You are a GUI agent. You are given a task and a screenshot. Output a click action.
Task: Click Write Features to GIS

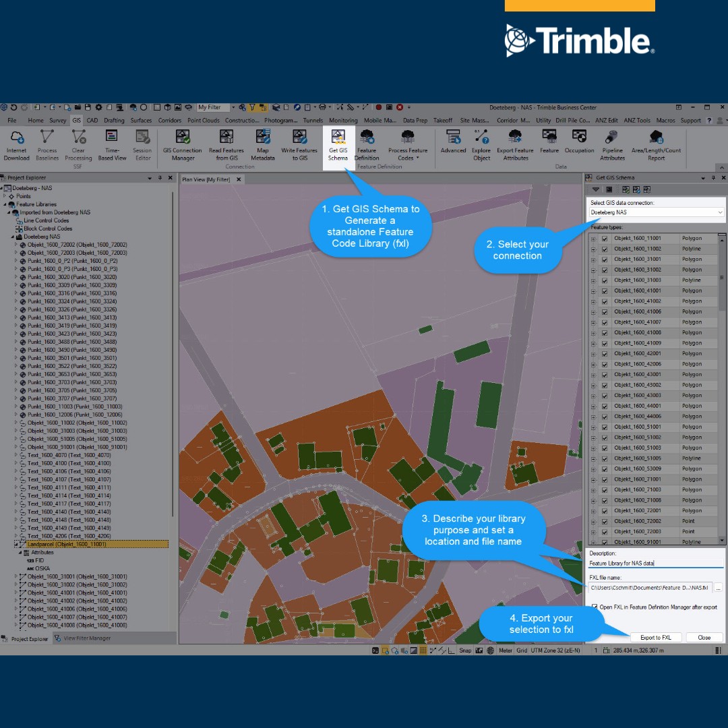coord(299,146)
